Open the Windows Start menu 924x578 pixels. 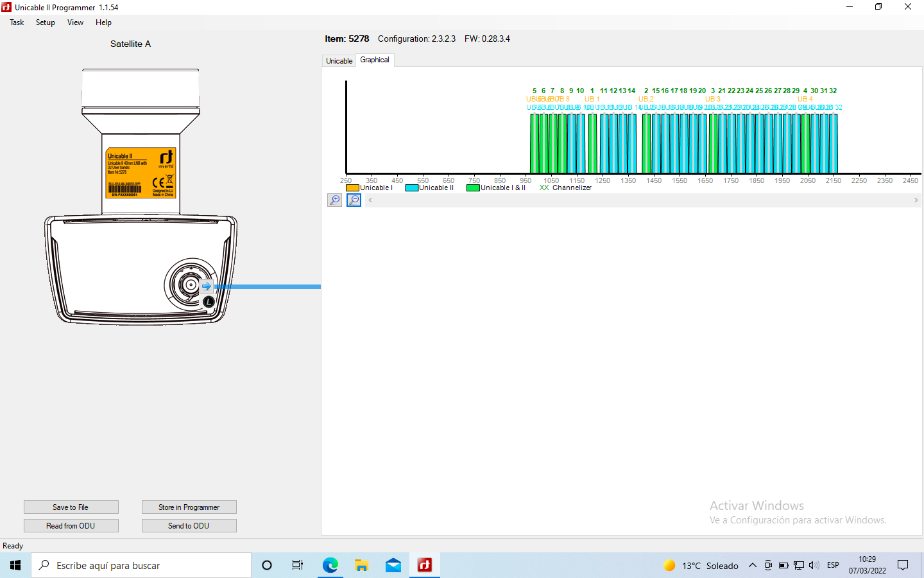point(15,565)
